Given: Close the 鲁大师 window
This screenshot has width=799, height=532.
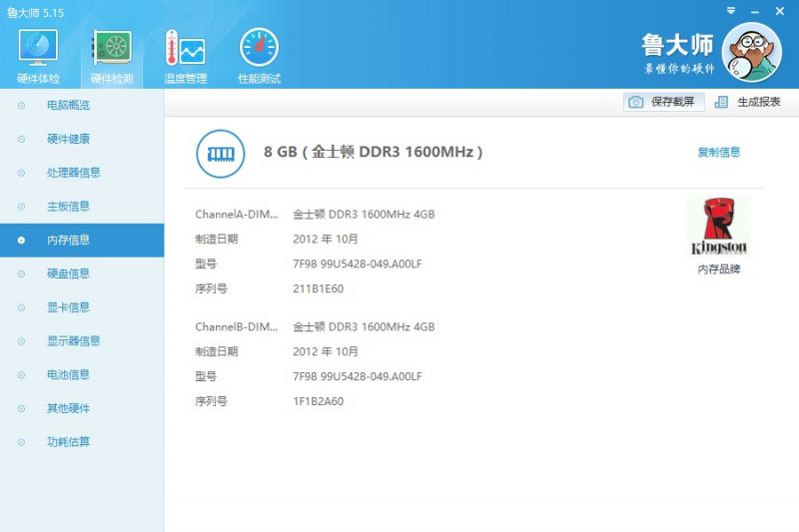Looking at the screenshot, I should click(x=780, y=11).
